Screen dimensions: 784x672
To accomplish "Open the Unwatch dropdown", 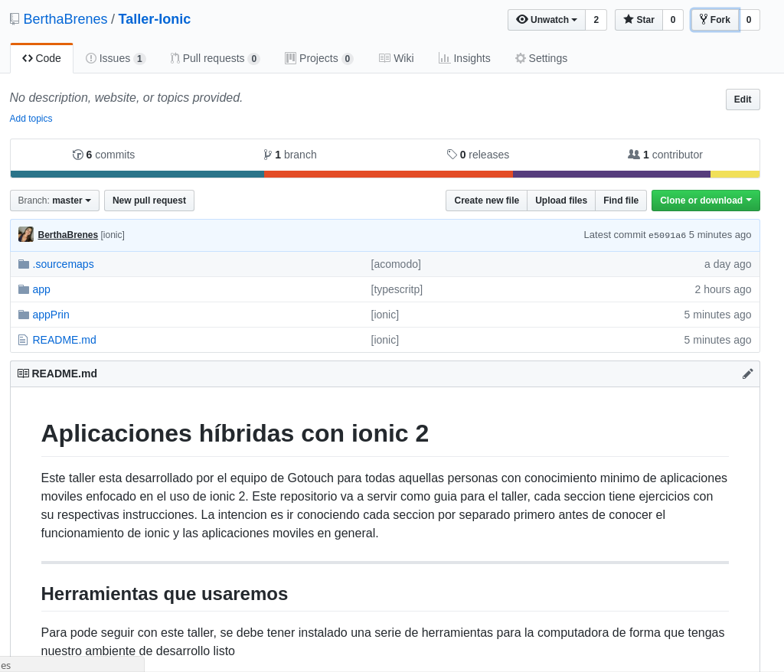I will pos(547,19).
